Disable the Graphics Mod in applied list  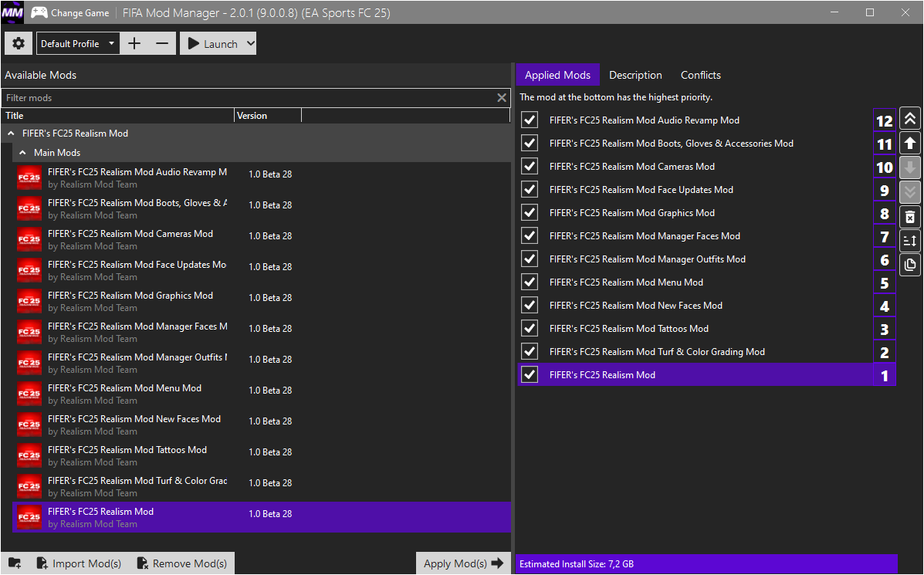tap(530, 213)
